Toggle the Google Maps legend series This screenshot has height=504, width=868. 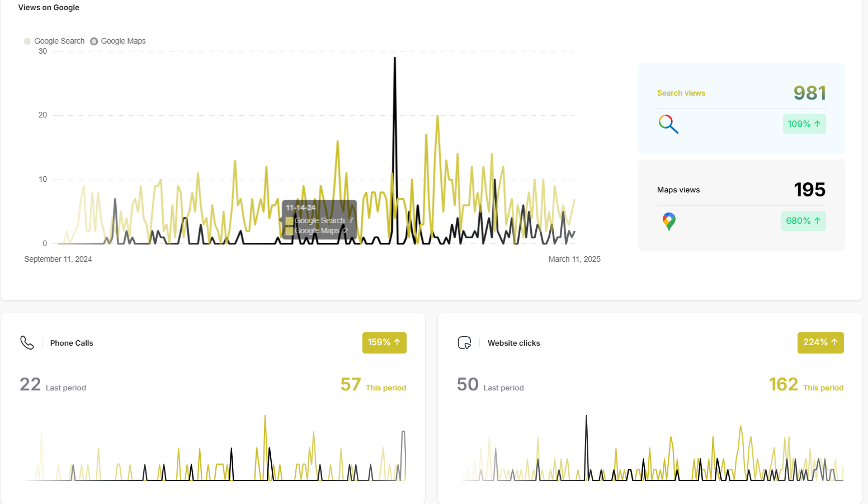pyautogui.click(x=118, y=41)
